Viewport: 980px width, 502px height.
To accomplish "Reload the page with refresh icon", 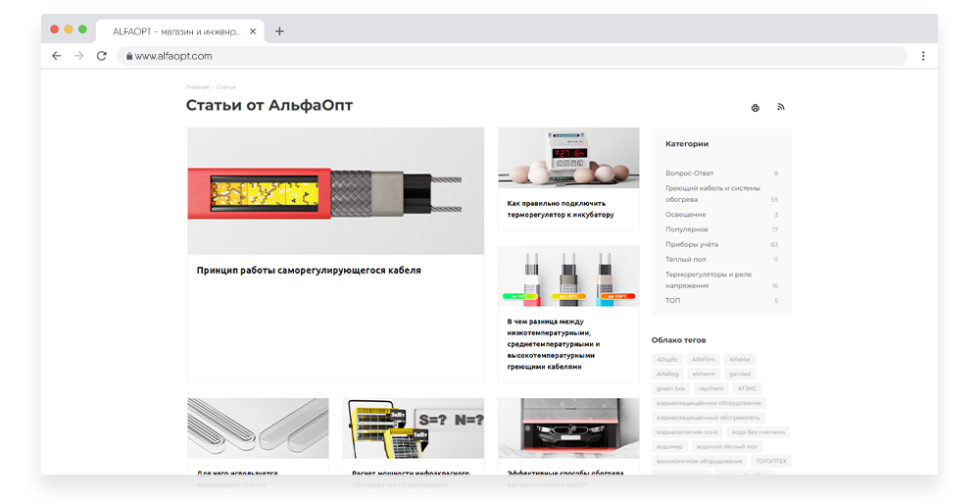I will point(101,56).
